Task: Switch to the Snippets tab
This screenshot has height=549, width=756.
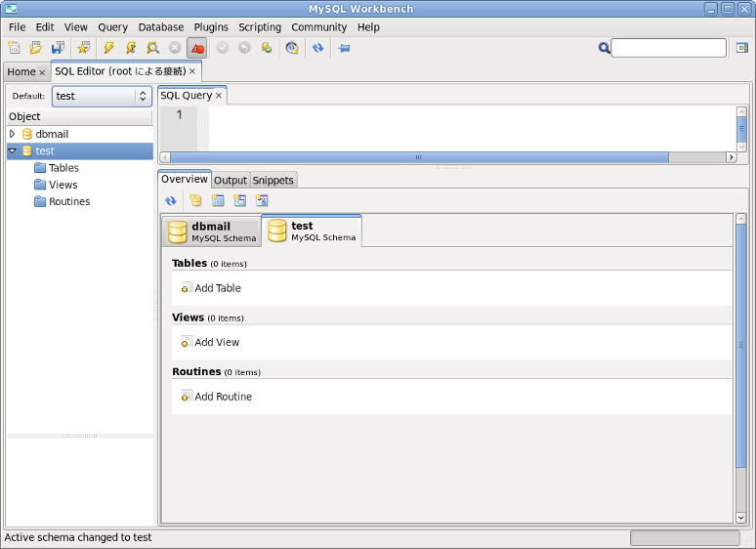Action: point(273,180)
